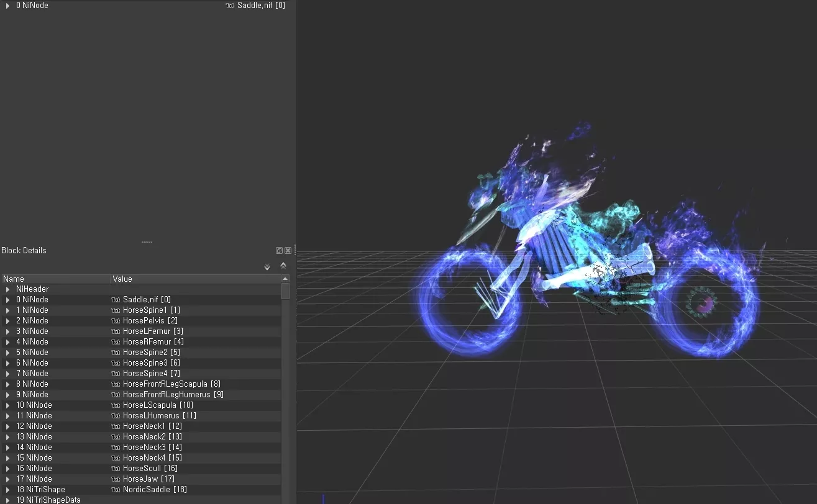The height and width of the screenshot is (504, 817).
Task: Expand 1 NiNode row in Block Details
Action: coord(7,310)
